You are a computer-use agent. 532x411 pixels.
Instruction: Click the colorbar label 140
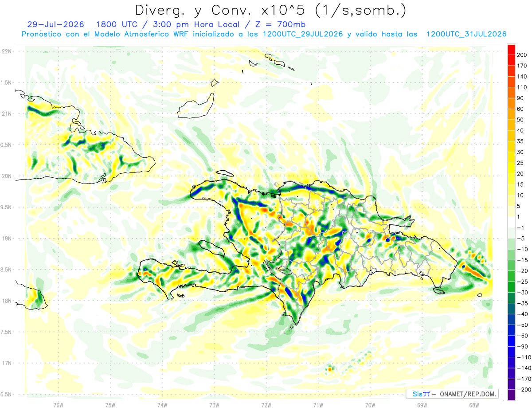[x=522, y=77]
